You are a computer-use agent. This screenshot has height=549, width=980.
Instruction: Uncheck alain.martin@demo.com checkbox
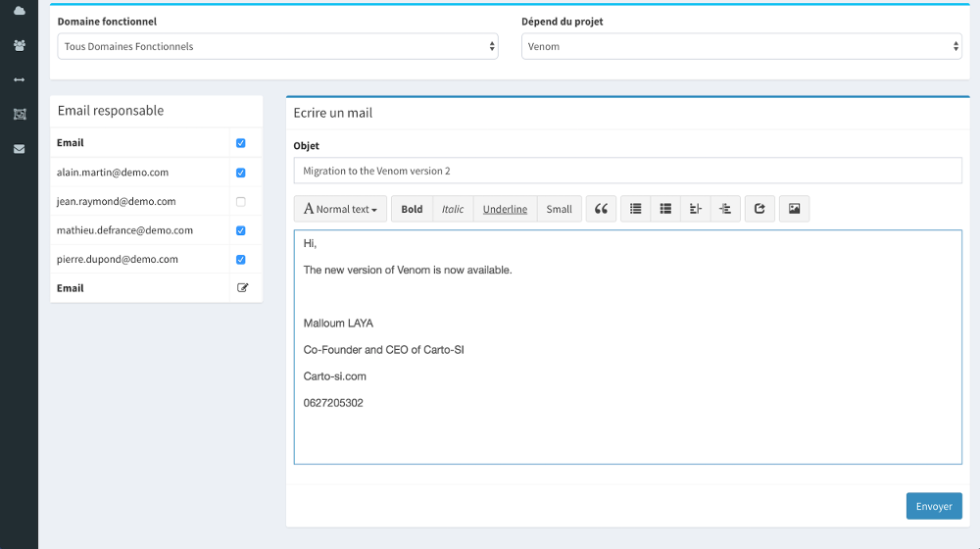click(x=241, y=173)
